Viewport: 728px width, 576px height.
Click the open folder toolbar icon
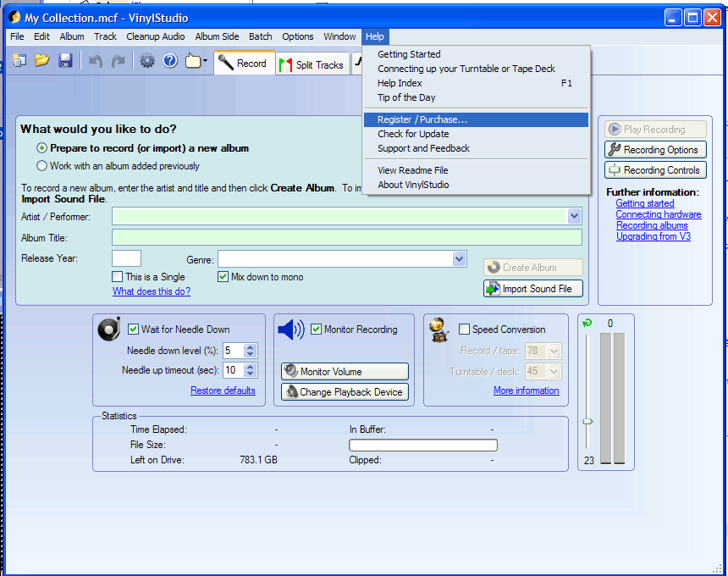pos(41,61)
